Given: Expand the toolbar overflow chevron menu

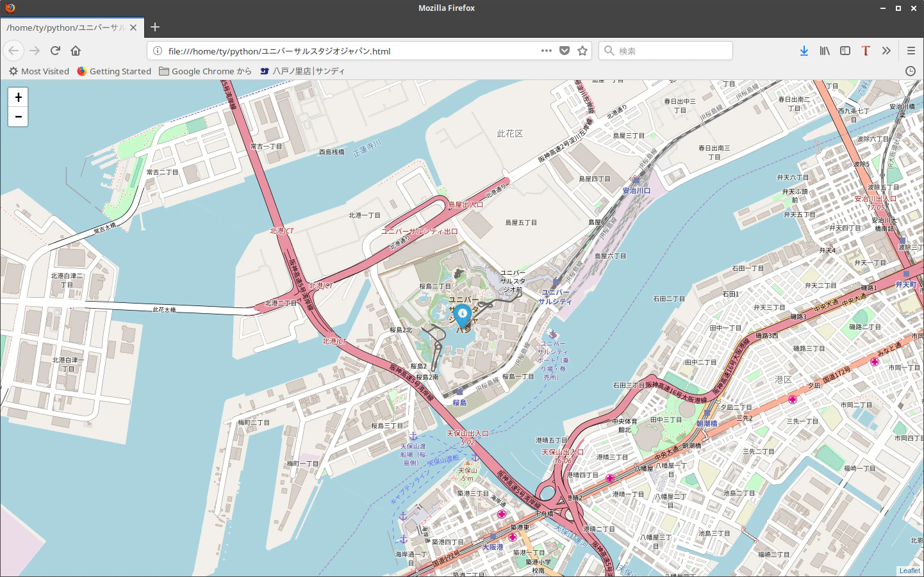Looking at the screenshot, I should point(886,51).
